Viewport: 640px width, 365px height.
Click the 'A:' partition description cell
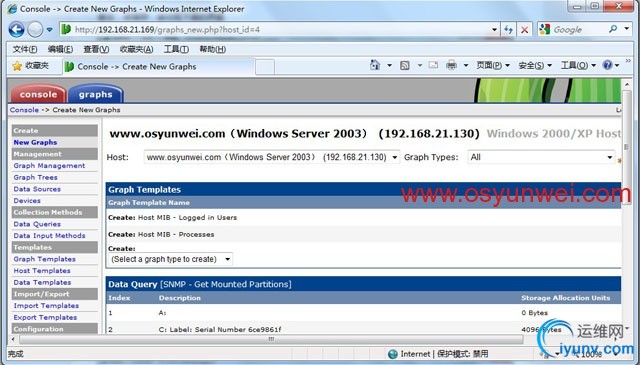(162, 313)
